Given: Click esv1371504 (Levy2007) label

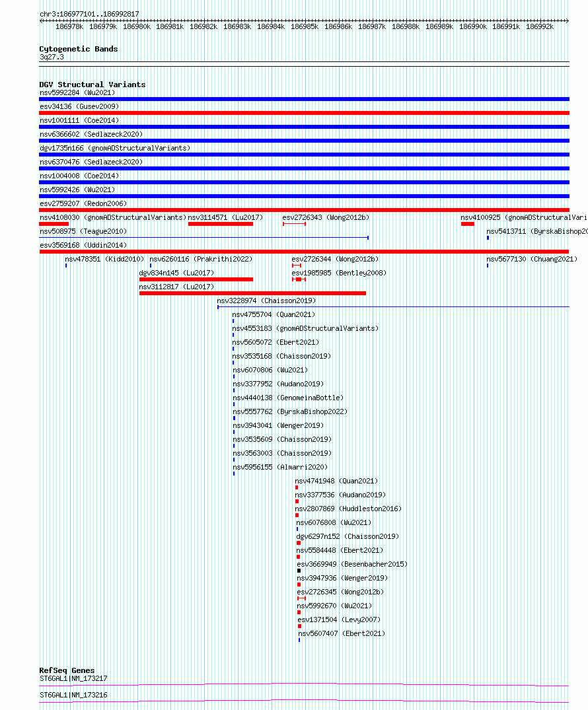Looking at the screenshot, I should point(339,620).
